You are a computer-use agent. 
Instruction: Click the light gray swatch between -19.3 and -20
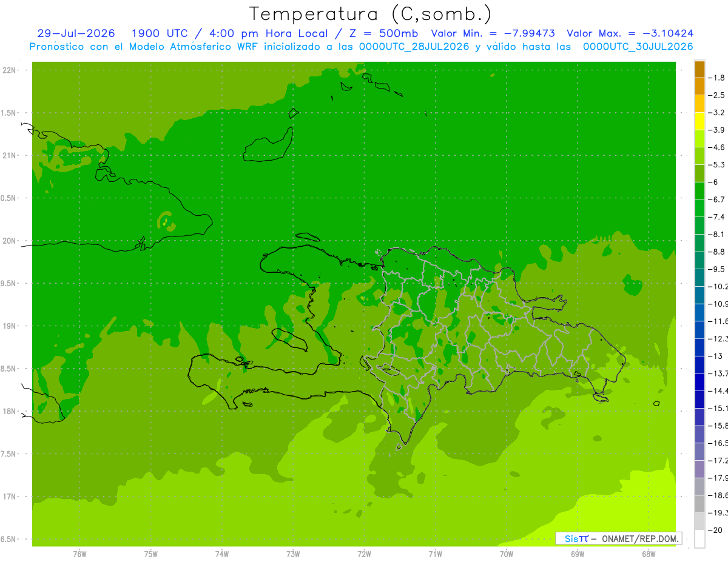click(x=699, y=521)
